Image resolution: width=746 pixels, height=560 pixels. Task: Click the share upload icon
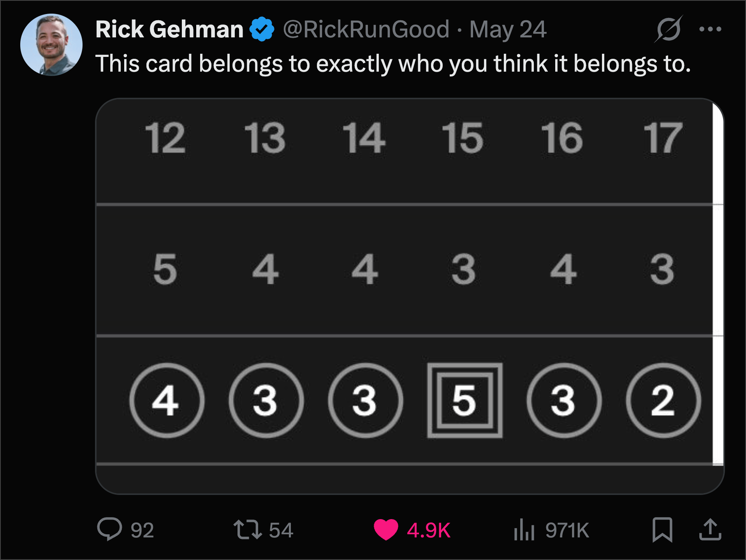[710, 529]
